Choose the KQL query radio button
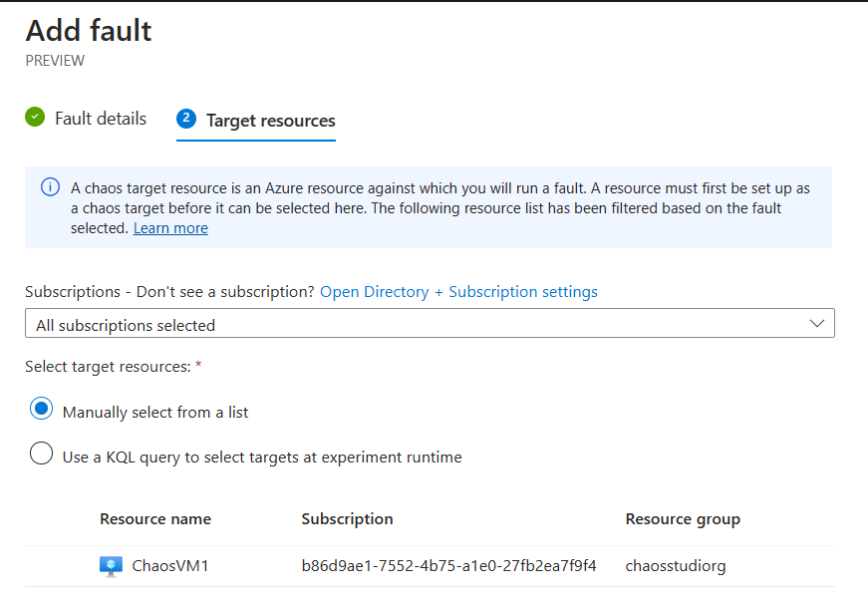Image resolution: width=868 pixels, height=605 pixels. point(41,454)
